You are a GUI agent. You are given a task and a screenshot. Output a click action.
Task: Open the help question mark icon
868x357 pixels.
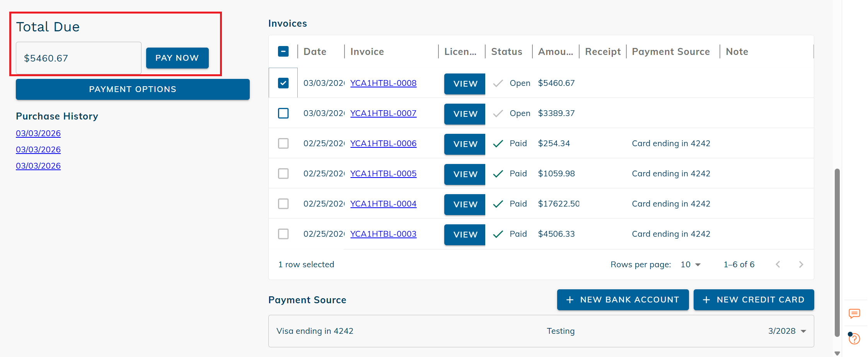[854, 339]
